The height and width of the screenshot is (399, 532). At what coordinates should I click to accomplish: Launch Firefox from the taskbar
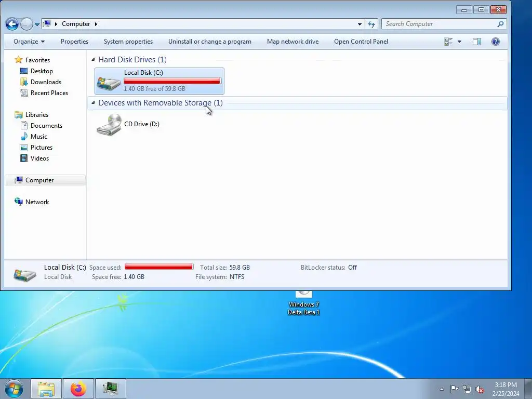coord(78,389)
